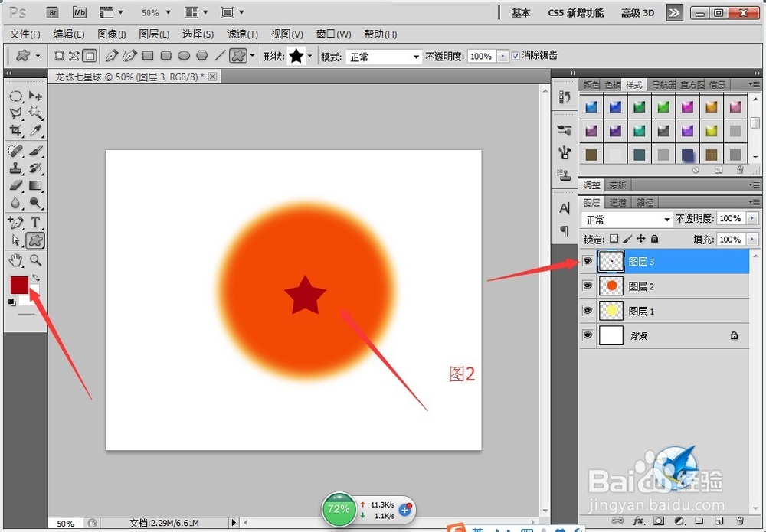Reset default foreground and background colors

[x=11, y=302]
